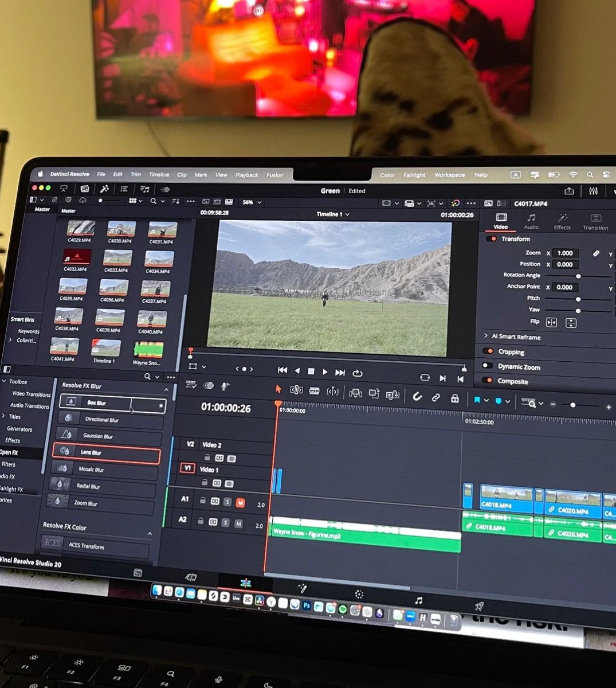
Task: Open the Sound Library music icon
Action: 144,189
